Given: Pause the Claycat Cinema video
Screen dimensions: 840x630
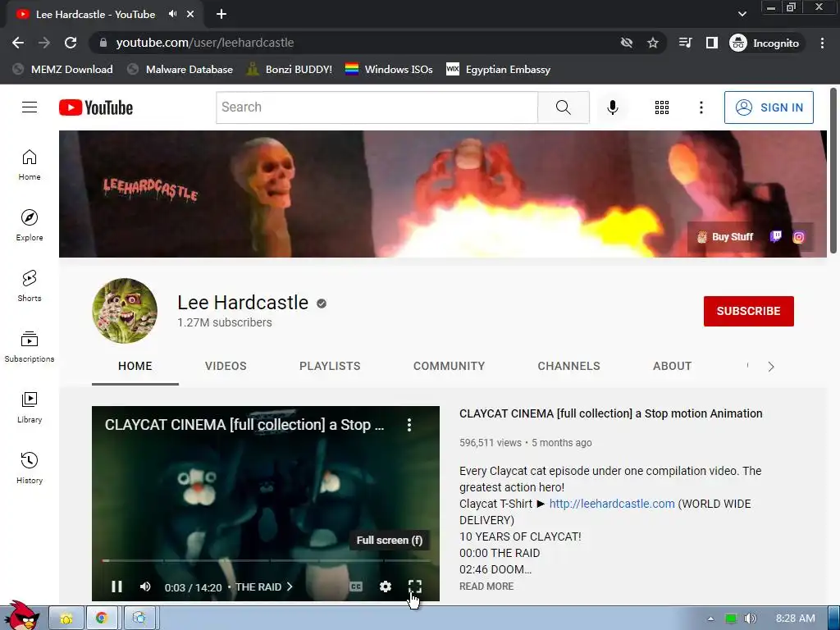Looking at the screenshot, I should [116, 587].
